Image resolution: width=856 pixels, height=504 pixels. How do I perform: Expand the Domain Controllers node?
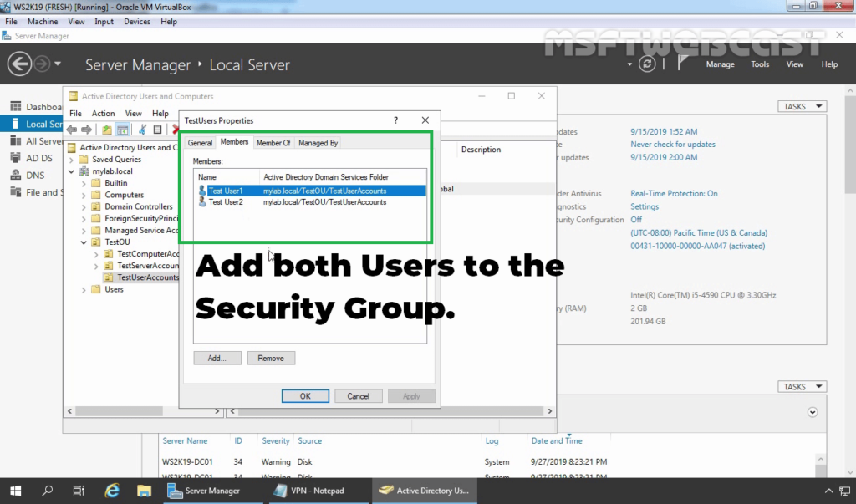(84, 207)
